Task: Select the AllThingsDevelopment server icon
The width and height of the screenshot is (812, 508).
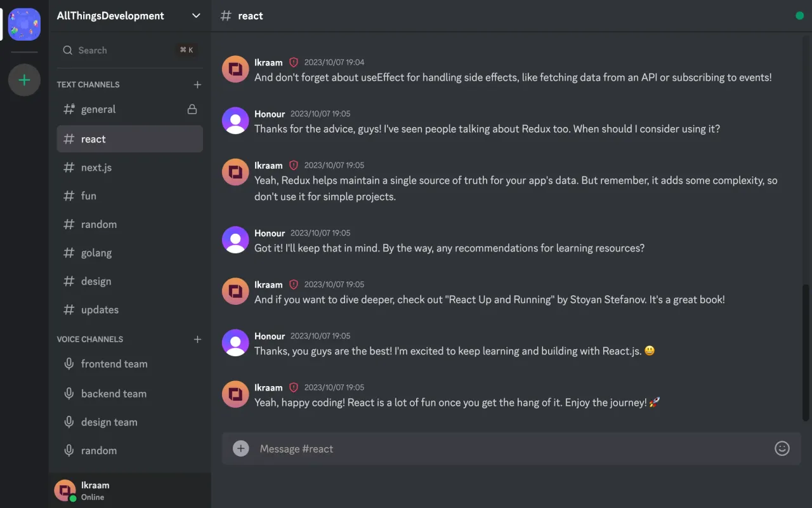Action: pos(24,24)
